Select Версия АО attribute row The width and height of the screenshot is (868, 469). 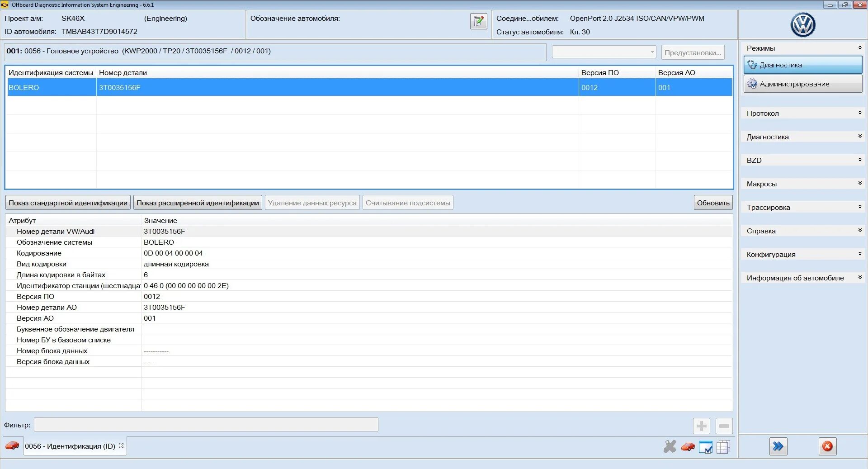pos(369,318)
